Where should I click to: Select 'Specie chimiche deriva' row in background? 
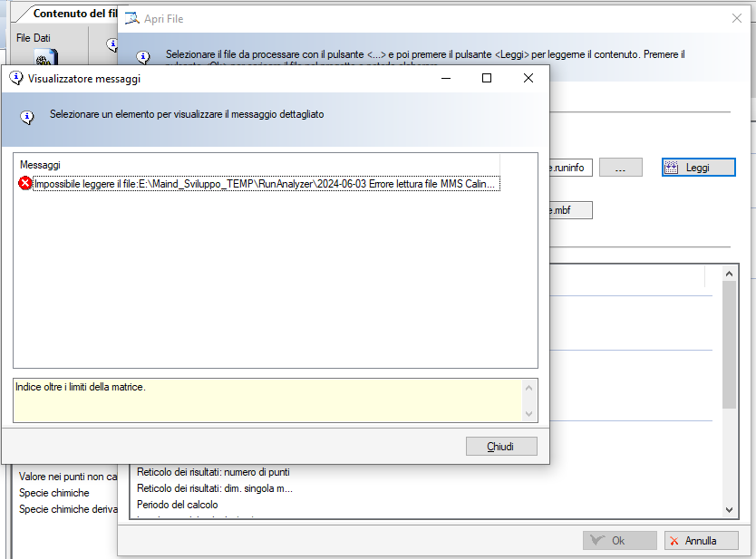point(67,509)
